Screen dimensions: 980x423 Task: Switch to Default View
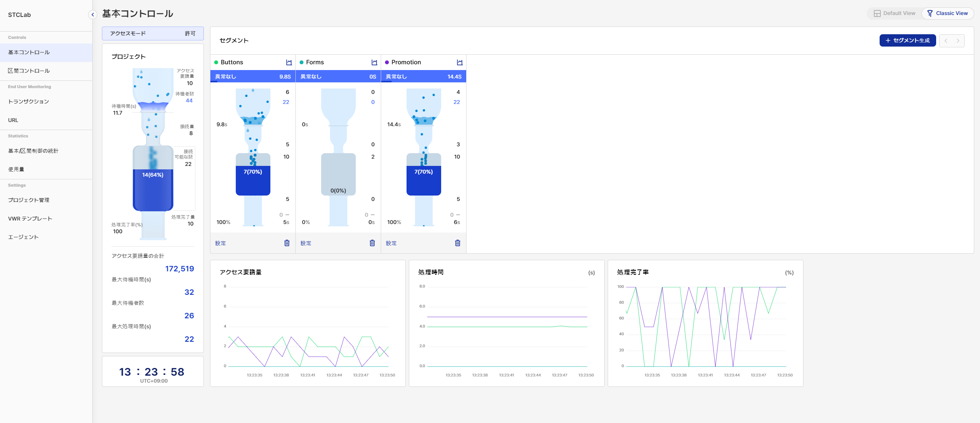895,13
